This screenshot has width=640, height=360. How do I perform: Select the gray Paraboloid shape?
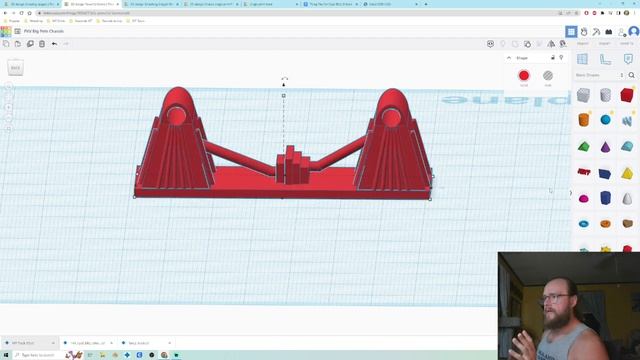coord(627,198)
